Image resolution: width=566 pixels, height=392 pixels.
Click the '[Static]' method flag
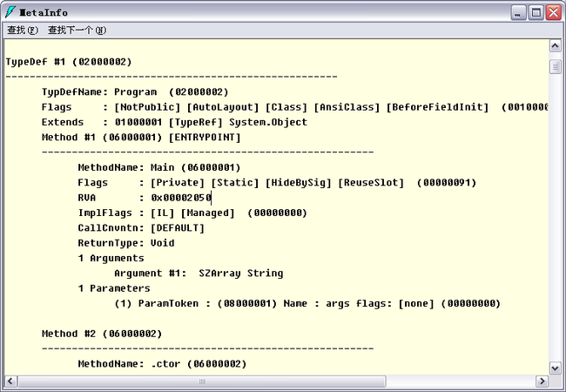(x=235, y=183)
